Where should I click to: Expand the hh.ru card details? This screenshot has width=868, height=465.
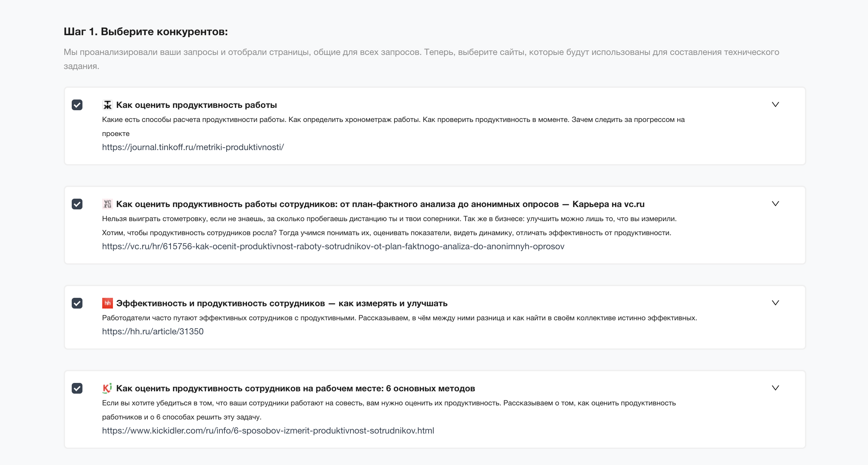(776, 303)
